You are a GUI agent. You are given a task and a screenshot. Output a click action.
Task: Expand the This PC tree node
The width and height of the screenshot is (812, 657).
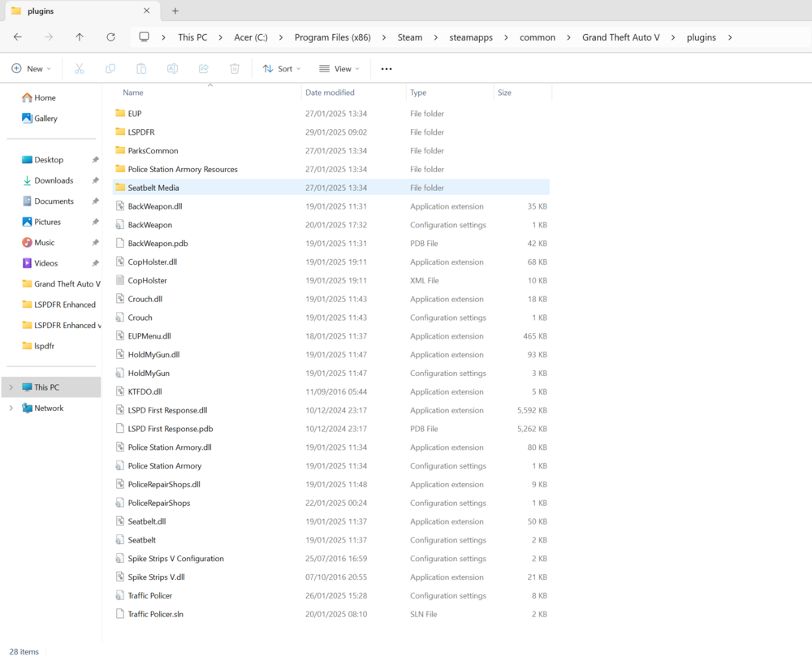tap(11, 387)
